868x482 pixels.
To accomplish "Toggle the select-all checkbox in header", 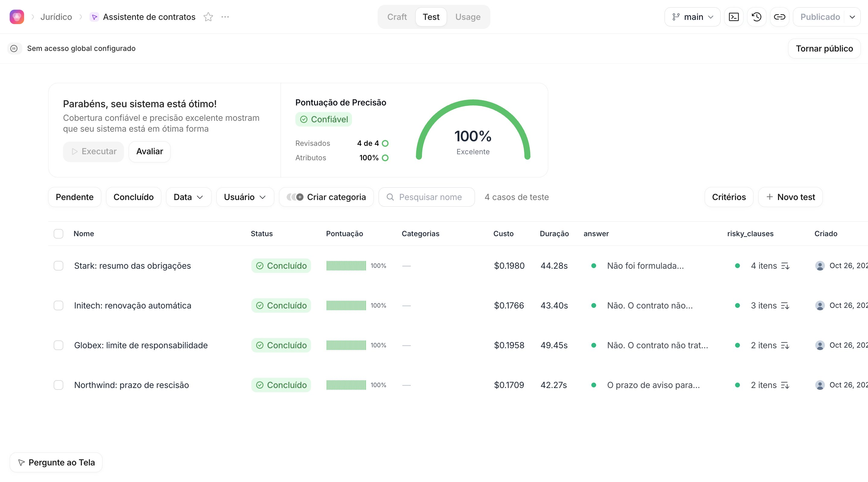I will click(x=58, y=234).
